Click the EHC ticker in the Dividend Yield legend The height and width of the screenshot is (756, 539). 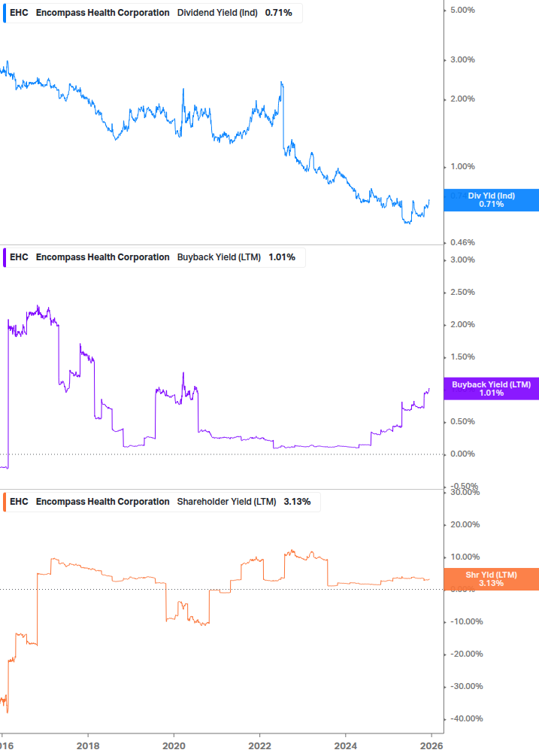click(x=20, y=13)
